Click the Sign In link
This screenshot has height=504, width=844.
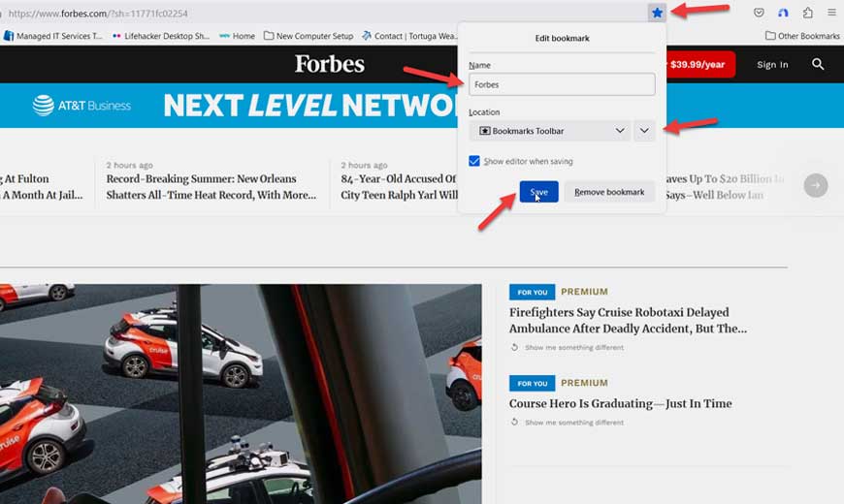[x=772, y=65]
